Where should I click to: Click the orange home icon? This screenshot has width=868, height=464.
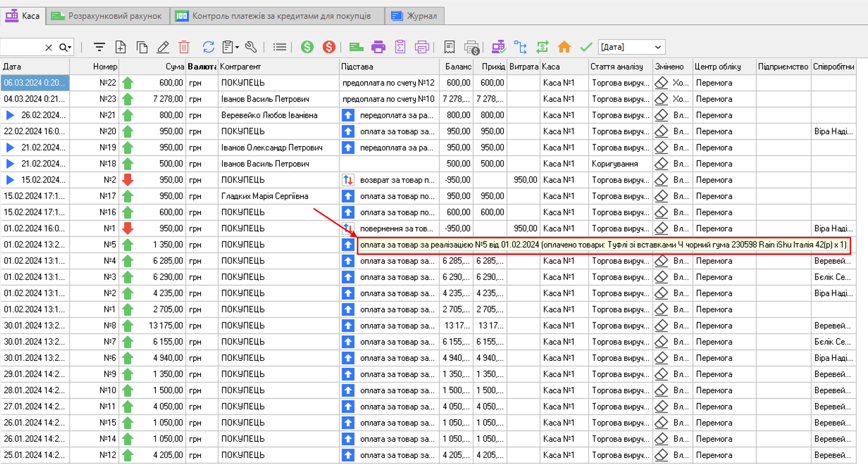click(564, 47)
